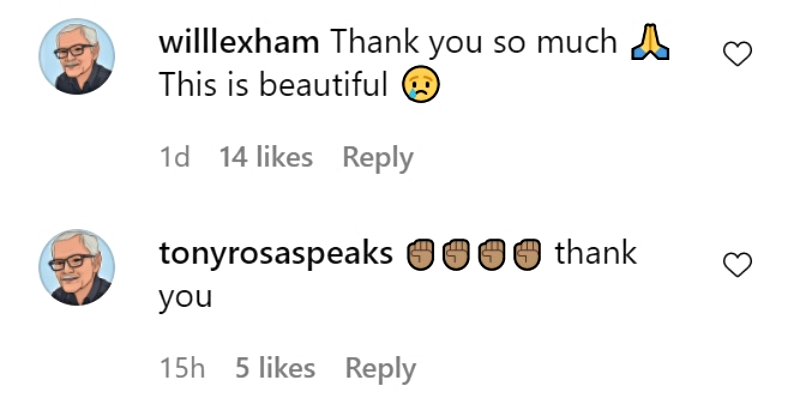Like willlexham's comment with the heart icon
Viewport: 800px width, 398px height.
pyautogui.click(x=738, y=54)
